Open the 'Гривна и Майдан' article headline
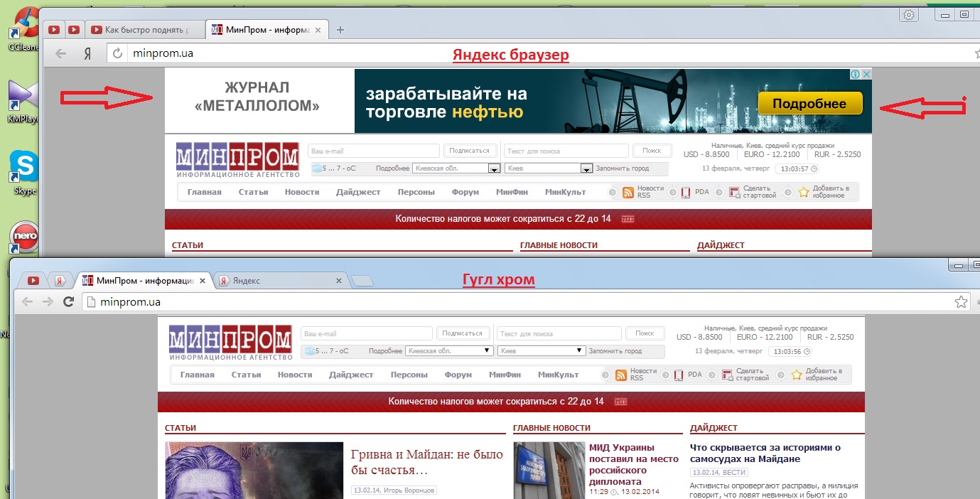The image size is (980, 499). 426,461
